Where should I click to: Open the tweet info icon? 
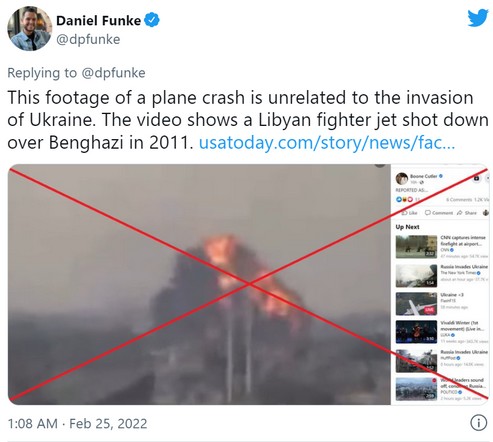478,423
